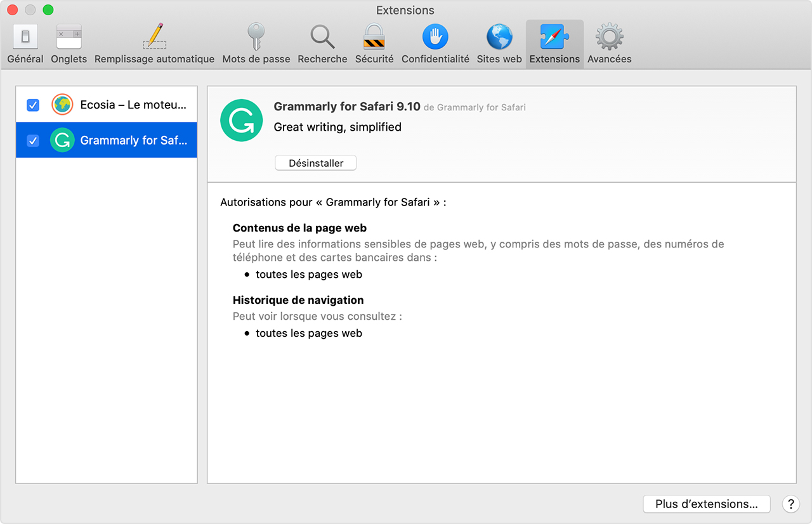Select the Sites web globe icon

point(499,37)
